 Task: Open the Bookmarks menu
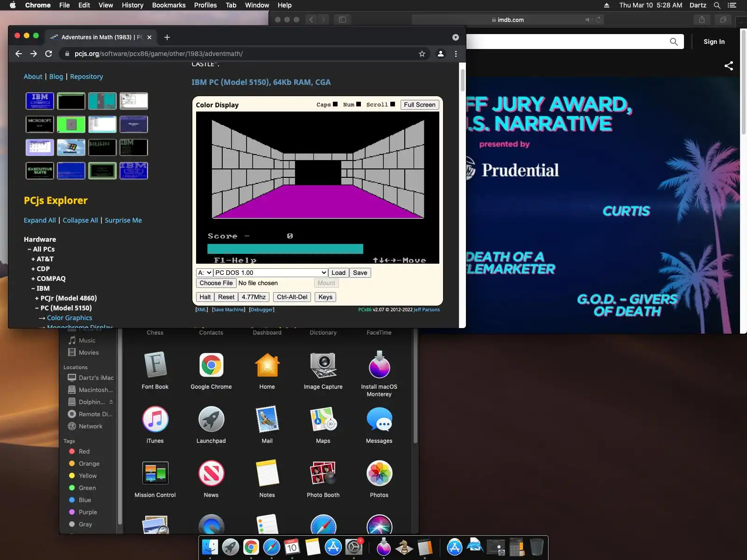click(169, 5)
